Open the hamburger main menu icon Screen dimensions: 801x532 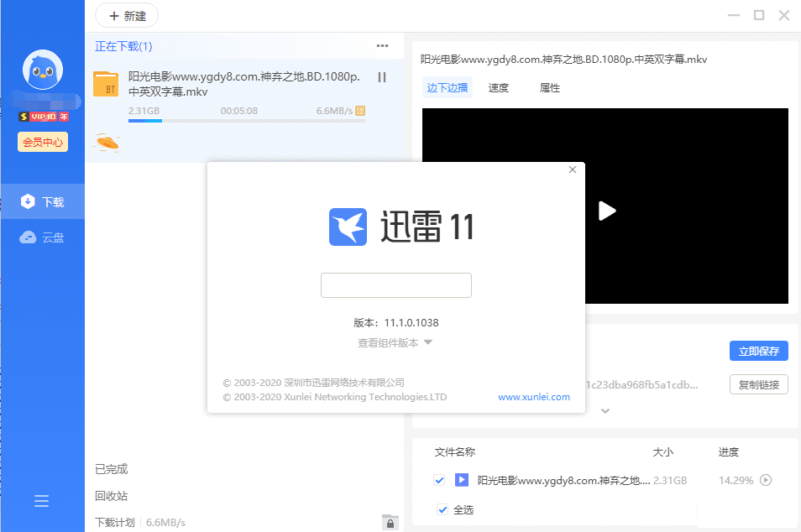click(x=41, y=501)
